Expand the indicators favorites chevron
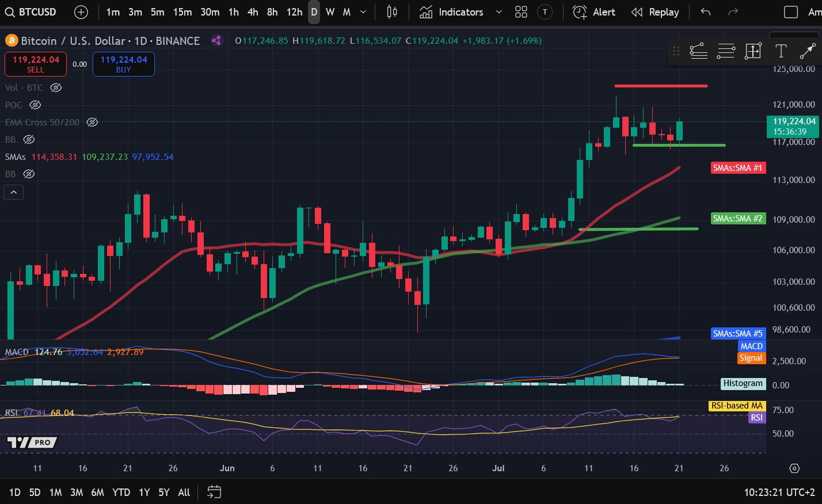The width and height of the screenshot is (822, 504). point(499,12)
